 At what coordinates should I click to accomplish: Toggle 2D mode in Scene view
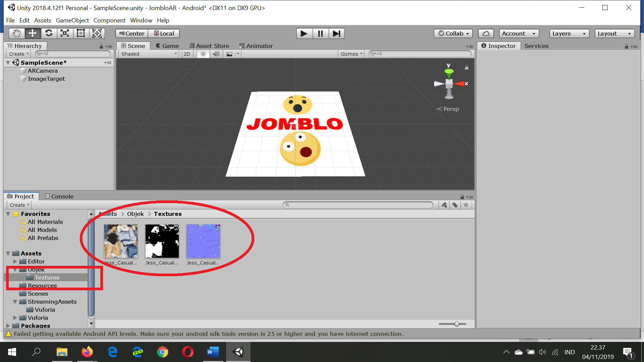pyautogui.click(x=187, y=54)
